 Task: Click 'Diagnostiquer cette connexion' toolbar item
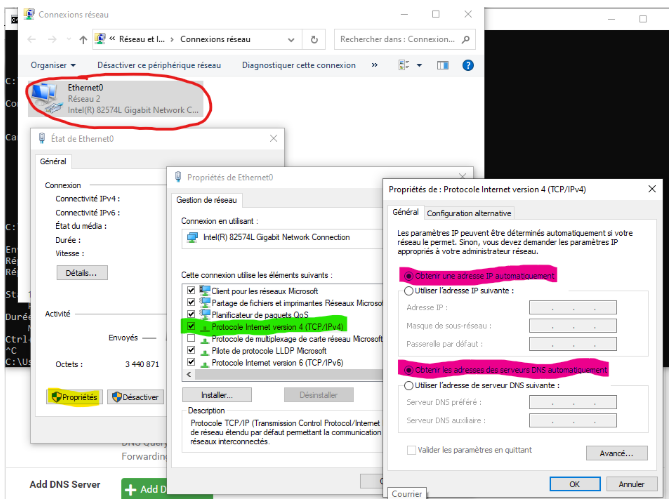pyautogui.click(x=298, y=65)
